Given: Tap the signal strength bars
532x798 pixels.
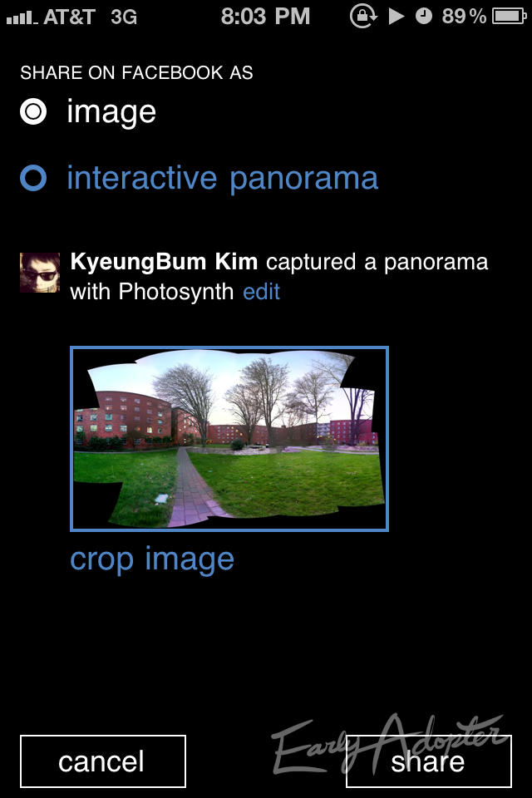Looking at the screenshot, I should (22, 18).
